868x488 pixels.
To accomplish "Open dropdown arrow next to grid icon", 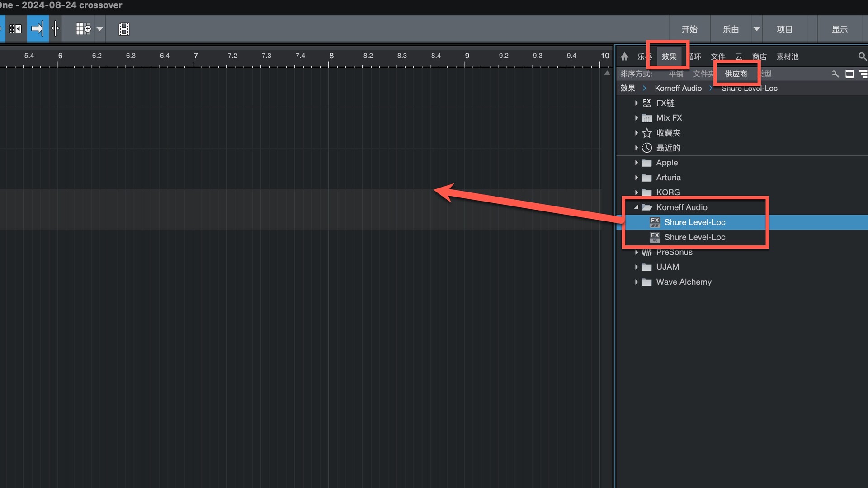I will [x=100, y=29].
